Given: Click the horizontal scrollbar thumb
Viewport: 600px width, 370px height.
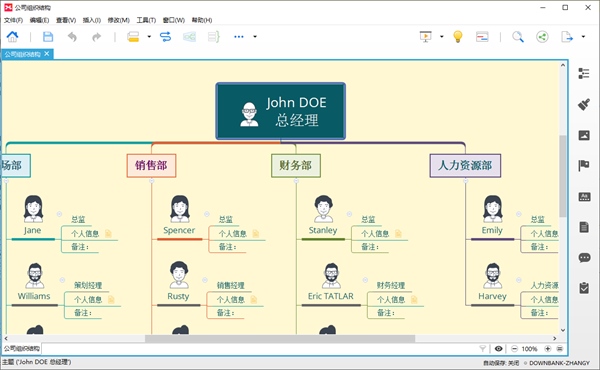Looking at the screenshot, I should point(280,338).
